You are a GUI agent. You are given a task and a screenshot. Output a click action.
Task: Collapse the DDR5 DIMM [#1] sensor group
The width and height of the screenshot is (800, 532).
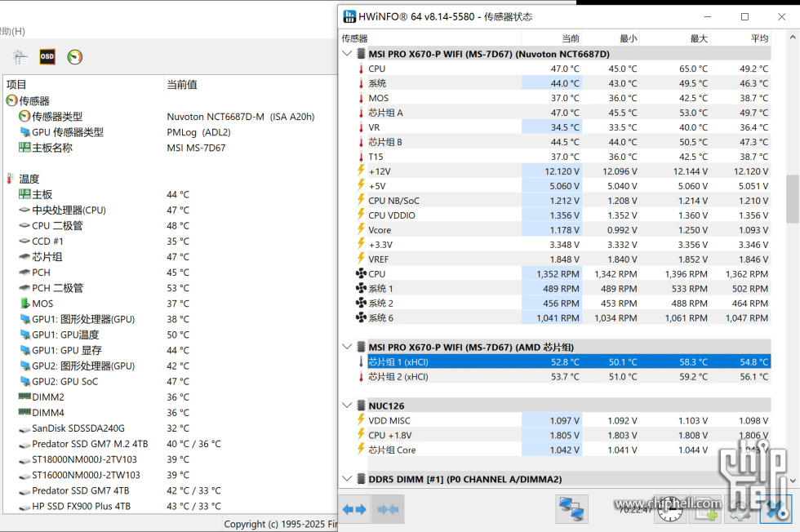pos(348,479)
